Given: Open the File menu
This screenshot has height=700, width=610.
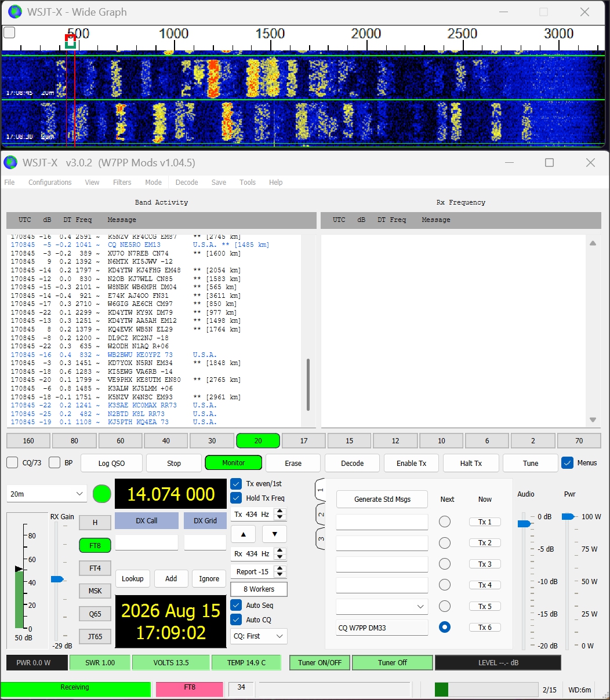Looking at the screenshot, I should point(10,183).
